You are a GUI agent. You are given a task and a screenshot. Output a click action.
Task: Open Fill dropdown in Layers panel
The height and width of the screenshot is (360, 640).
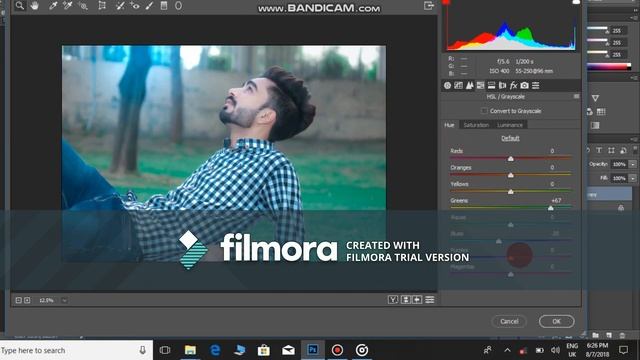(x=632, y=178)
